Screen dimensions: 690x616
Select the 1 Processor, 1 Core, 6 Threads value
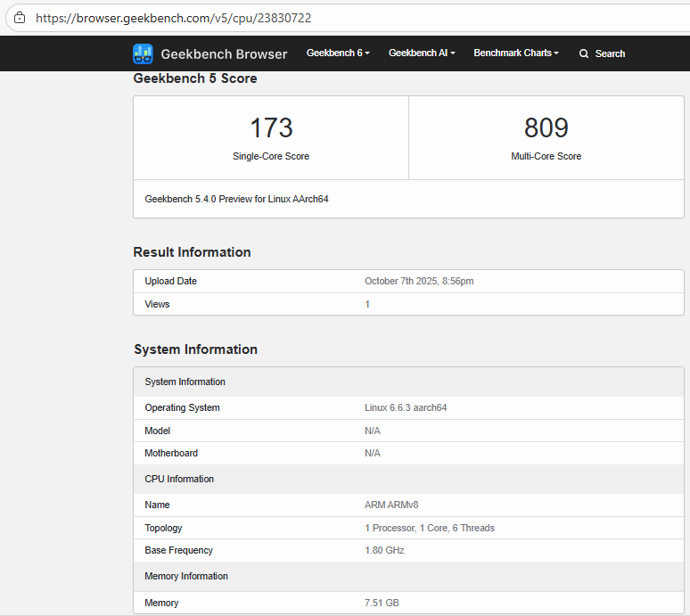pyautogui.click(x=430, y=528)
